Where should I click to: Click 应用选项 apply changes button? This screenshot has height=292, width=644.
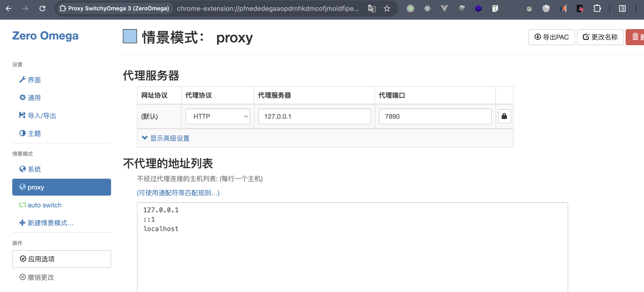61,259
